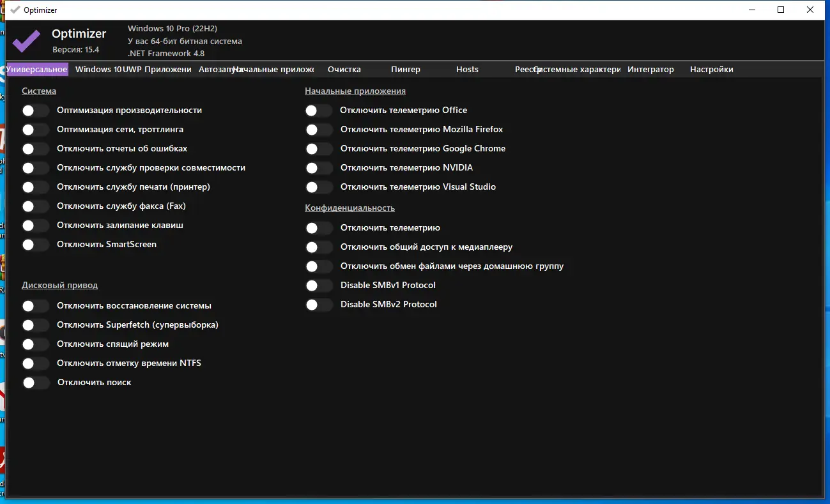Image resolution: width=830 pixels, height=504 pixels.
Task: Toggle Отключить телеметрию Office switch
Action: point(318,111)
